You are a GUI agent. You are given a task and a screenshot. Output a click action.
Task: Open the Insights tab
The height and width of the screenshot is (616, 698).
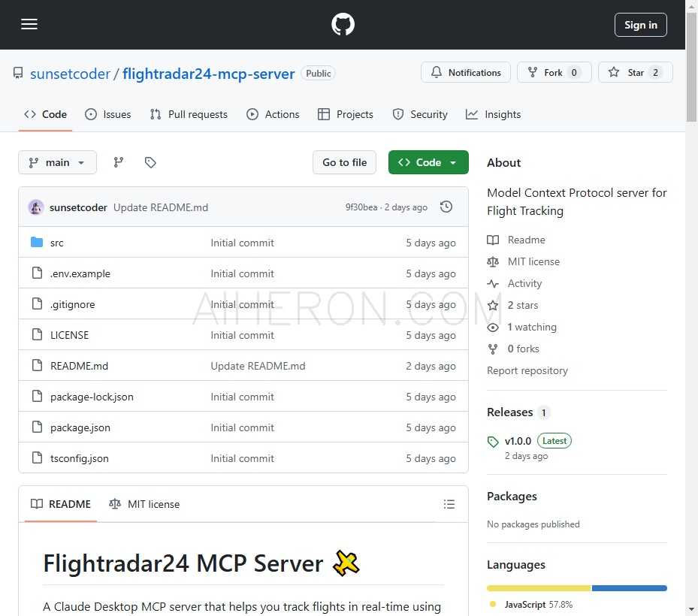tap(493, 114)
